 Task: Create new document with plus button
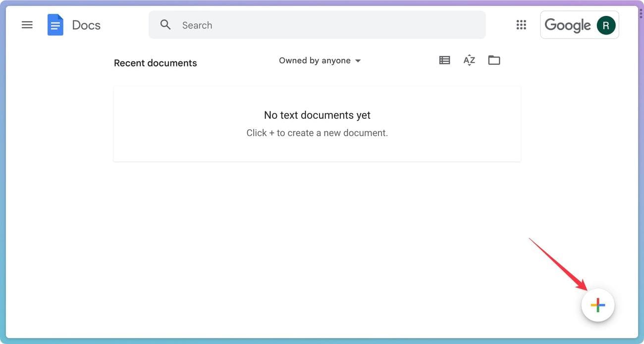tap(598, 305)
